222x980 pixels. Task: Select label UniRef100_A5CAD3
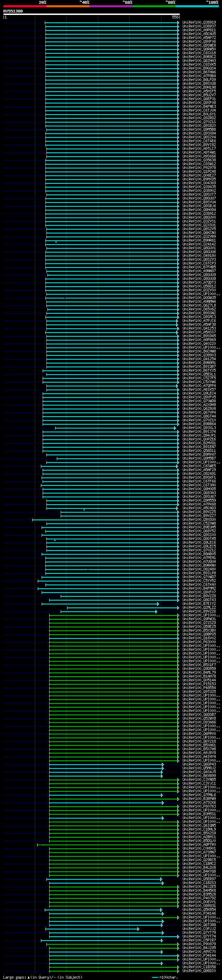[x=199, y=508]
